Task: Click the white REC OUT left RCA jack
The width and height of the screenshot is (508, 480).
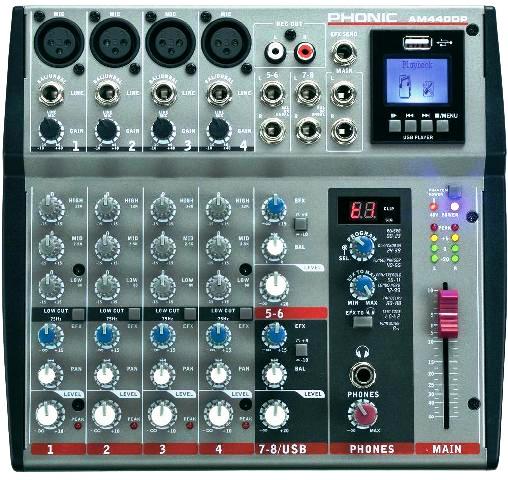Action: [x=275, y=52]
